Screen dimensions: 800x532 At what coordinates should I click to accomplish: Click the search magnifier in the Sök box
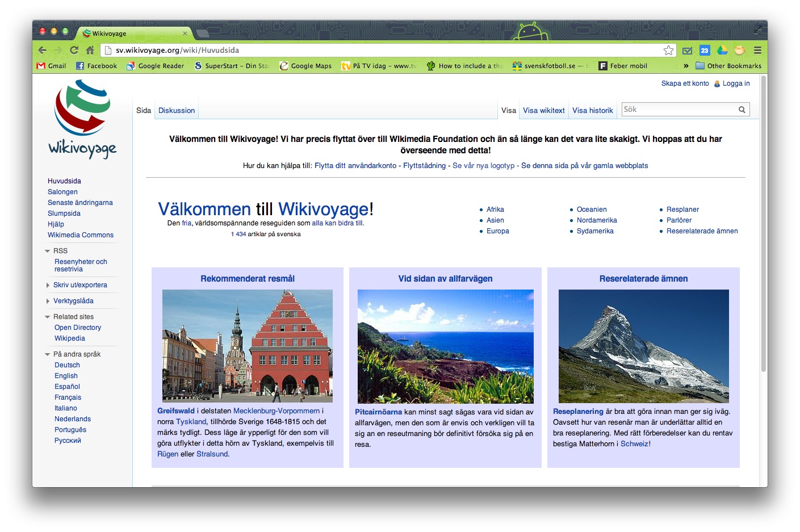click(x=742, y=109)
